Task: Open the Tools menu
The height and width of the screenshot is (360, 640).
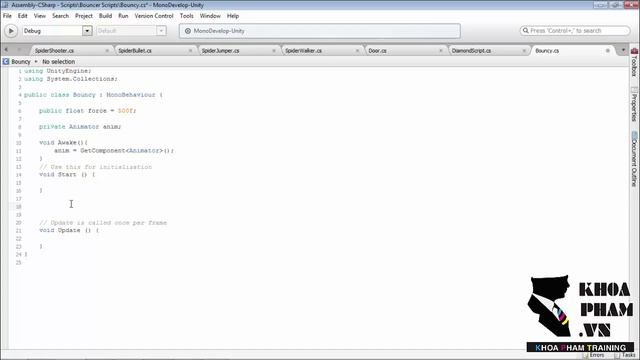Action: click(x=187, y=16)
